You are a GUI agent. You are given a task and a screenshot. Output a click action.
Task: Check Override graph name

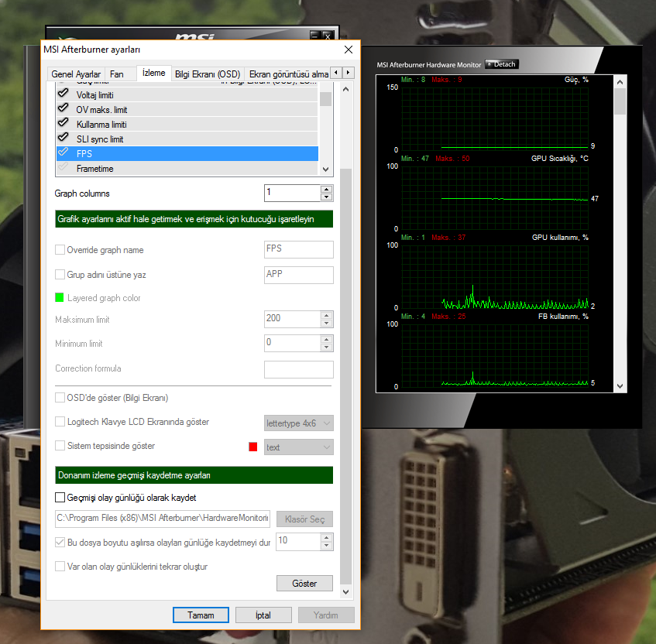pos(60,250)
